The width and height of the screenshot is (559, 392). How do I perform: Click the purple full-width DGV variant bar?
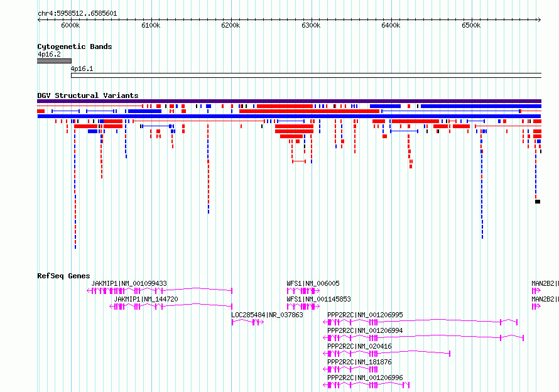[x=289, y=101]
